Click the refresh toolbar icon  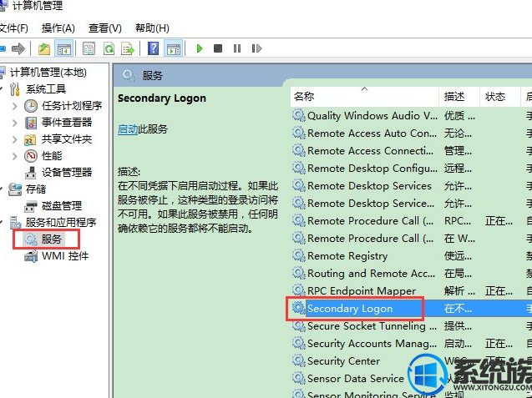click(109, 49)
